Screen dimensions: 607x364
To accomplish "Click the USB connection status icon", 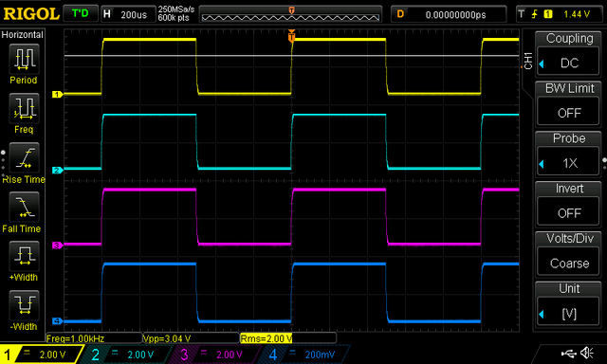I will [569, 353].
